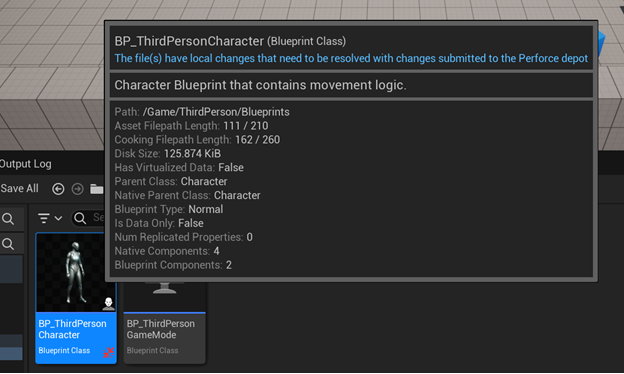Screen dimensions: 624x374
Task: Open the content browser filter dropdown
Action: click(50, 218)
